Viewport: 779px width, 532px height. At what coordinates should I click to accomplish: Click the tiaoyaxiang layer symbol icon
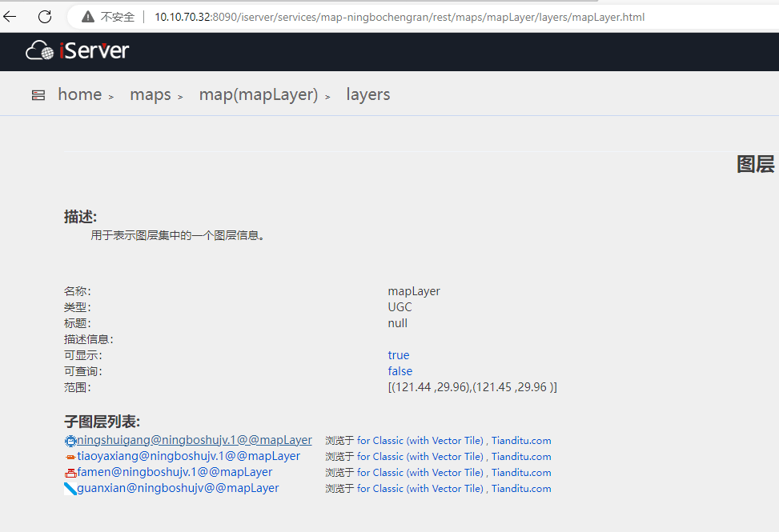point(70,457)
